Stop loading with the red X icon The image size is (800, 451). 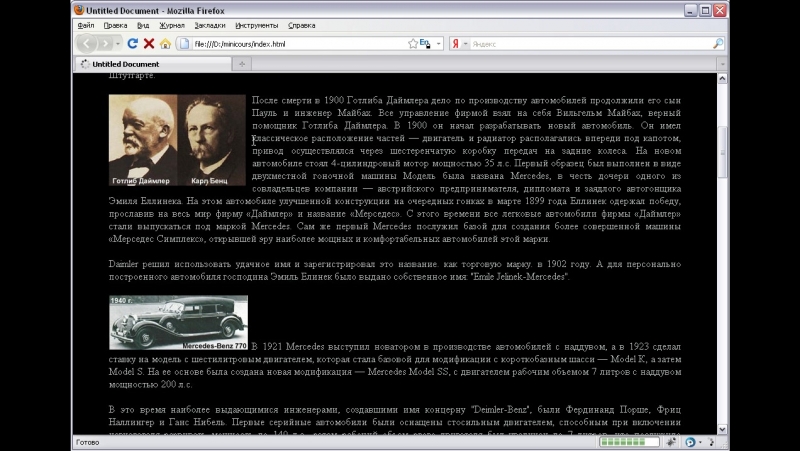click(149, 44)
